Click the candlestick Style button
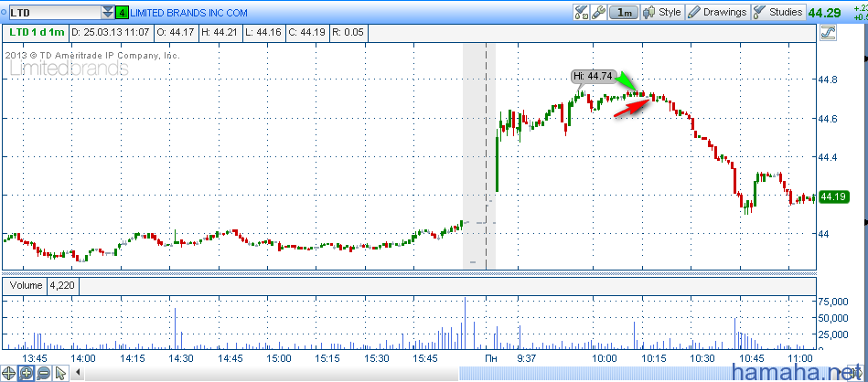This screenshot has height=382, width=868. tap(663, 12)
